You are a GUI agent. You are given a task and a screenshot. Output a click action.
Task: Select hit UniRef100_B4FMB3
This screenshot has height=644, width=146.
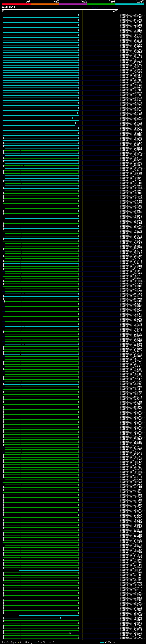131,90
